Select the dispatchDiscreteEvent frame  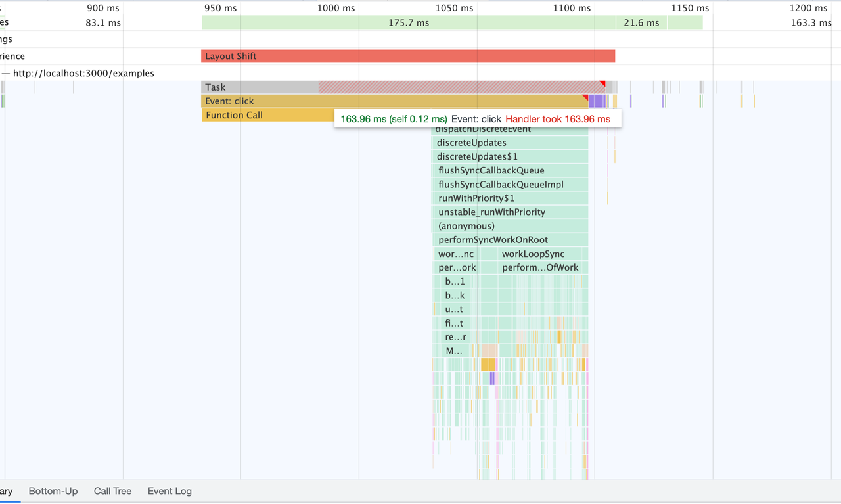(509, 129)
